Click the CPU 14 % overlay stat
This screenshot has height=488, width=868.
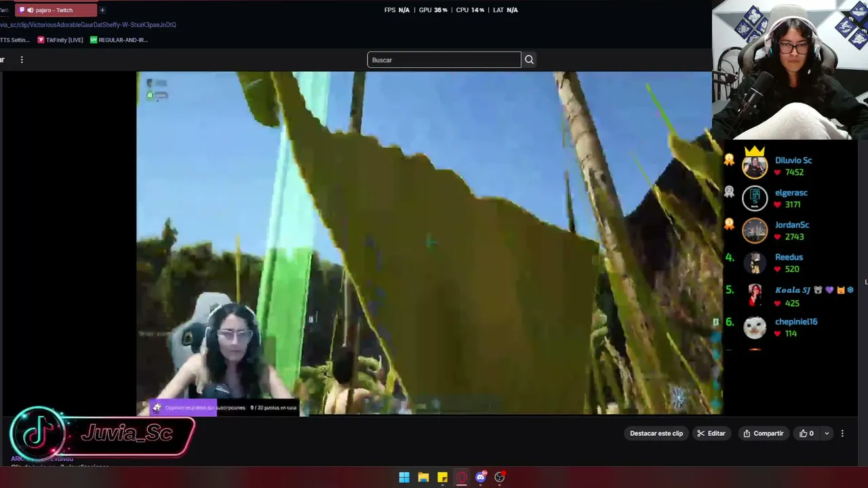(x=470, y=10)
